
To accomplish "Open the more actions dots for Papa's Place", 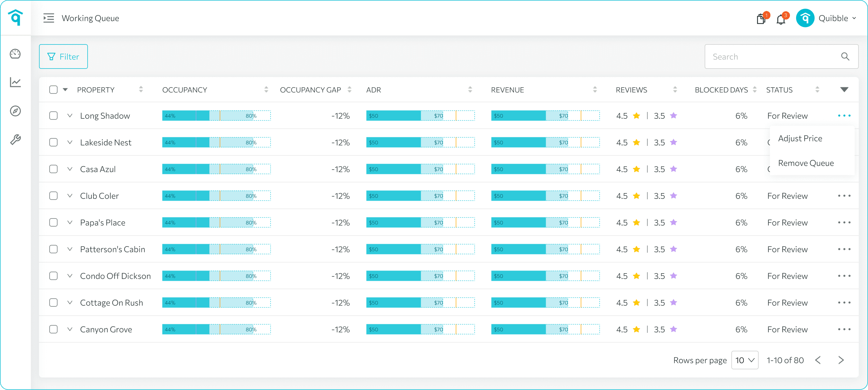I will (x=844, y=223).
